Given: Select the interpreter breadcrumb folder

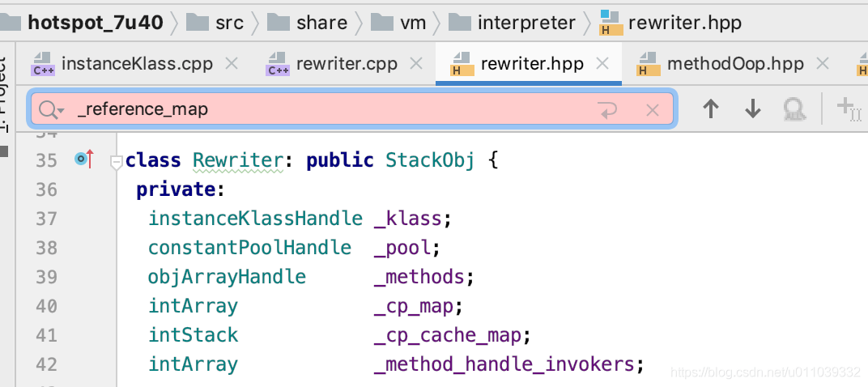Looking at the screenshot, I should [512, 23].
